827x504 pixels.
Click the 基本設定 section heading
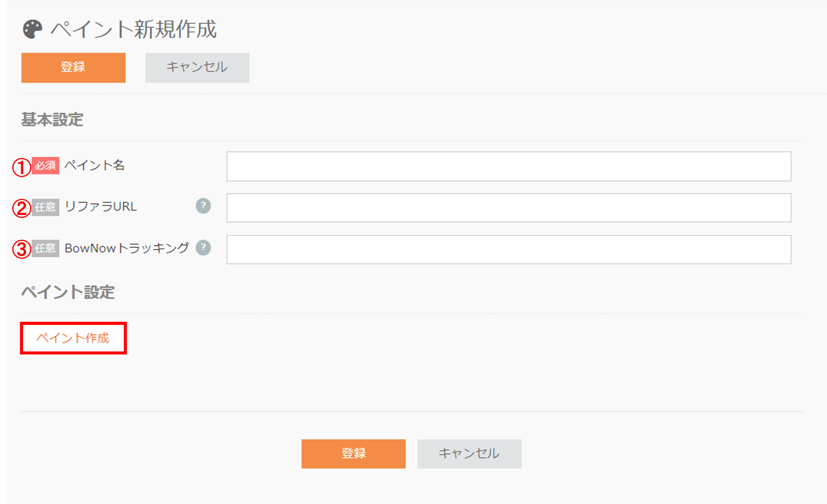coord(52,120)
